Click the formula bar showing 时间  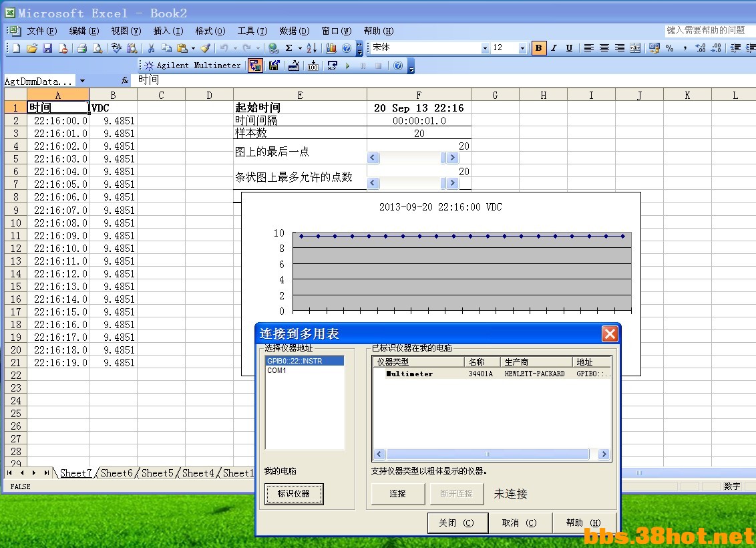tap(443, 80)
